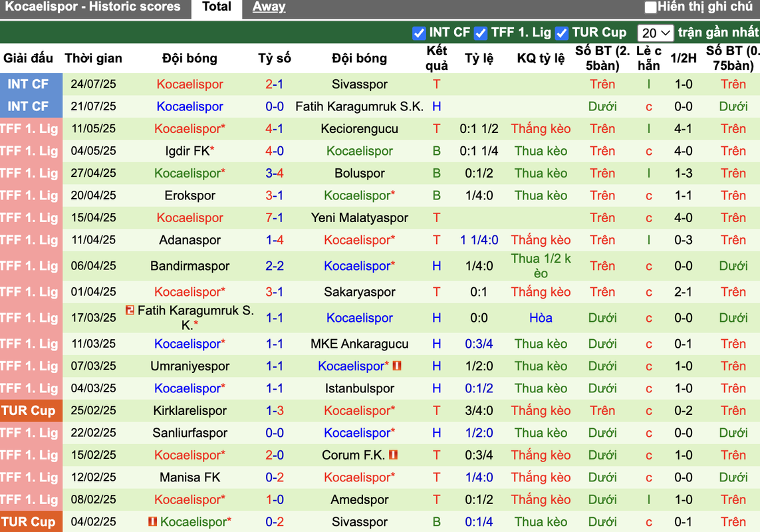Click Sivasspor in the 24/07/25 match
The width and height of the screenshot is (760, 532).
click(360, 84)
